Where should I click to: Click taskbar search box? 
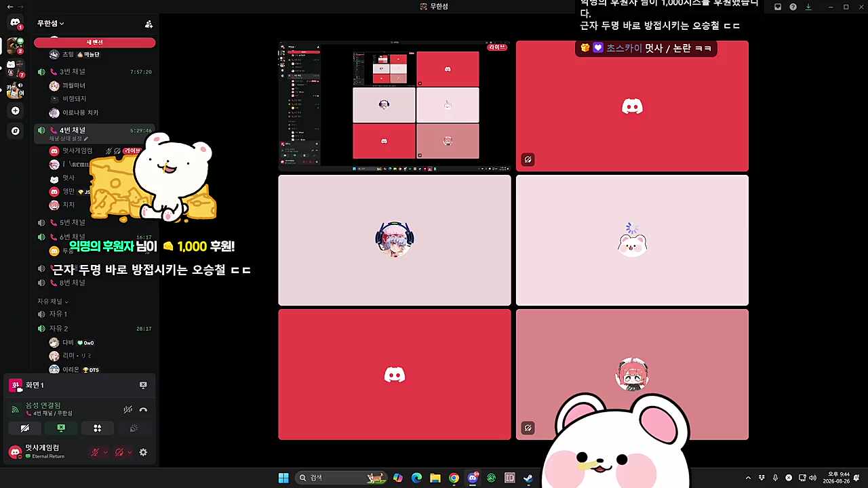342,478
